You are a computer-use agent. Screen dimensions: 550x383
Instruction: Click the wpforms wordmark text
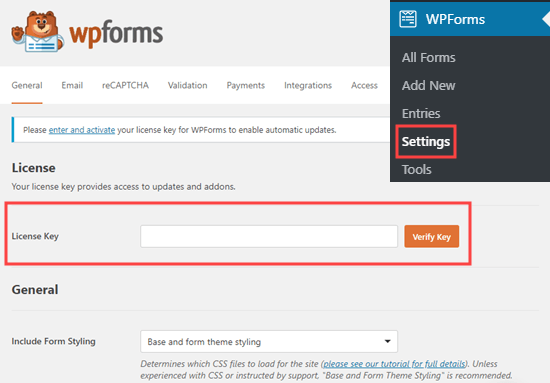point(116,33)
